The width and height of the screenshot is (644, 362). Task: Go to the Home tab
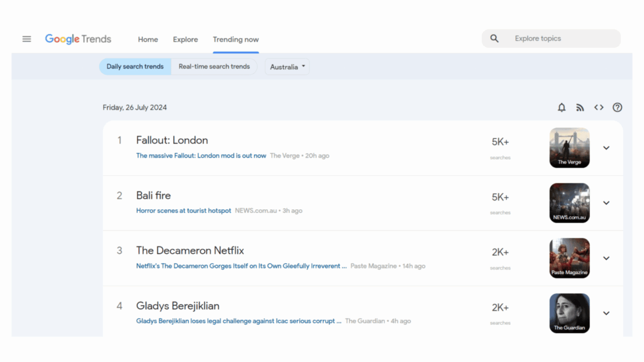(148, 40)
